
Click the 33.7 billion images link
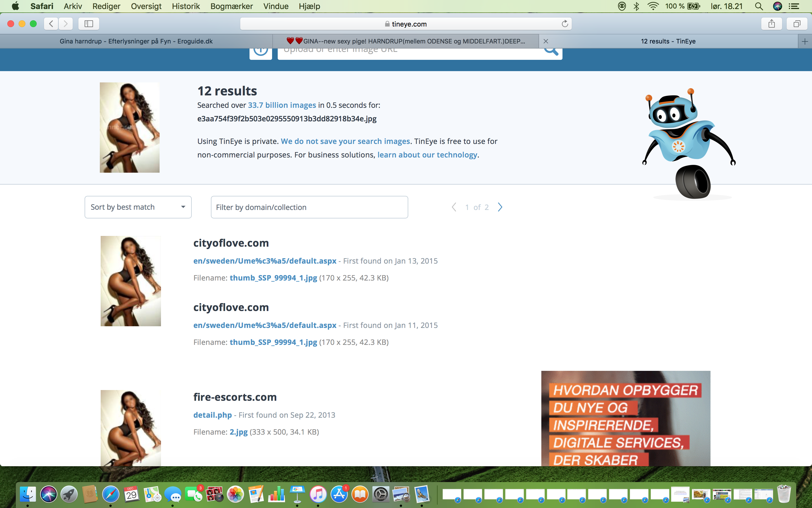tap(282, 105)
